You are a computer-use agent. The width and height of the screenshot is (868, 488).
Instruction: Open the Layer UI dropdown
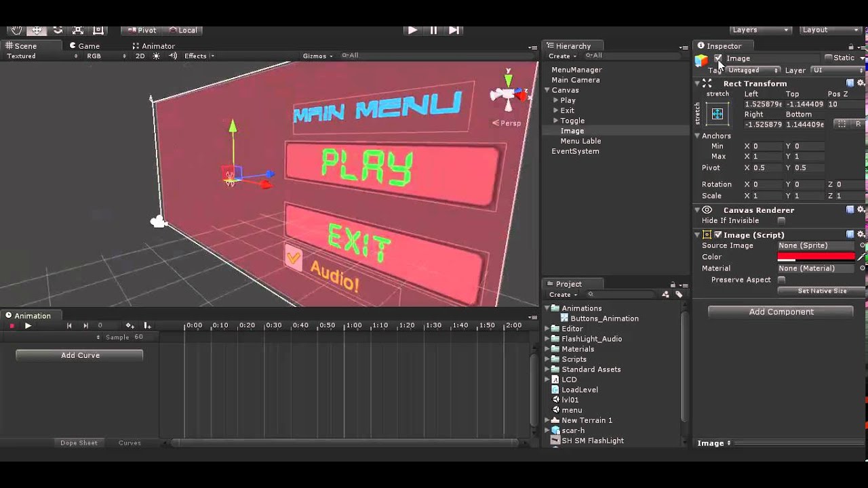pyautogui.click(x=837, y=70)
